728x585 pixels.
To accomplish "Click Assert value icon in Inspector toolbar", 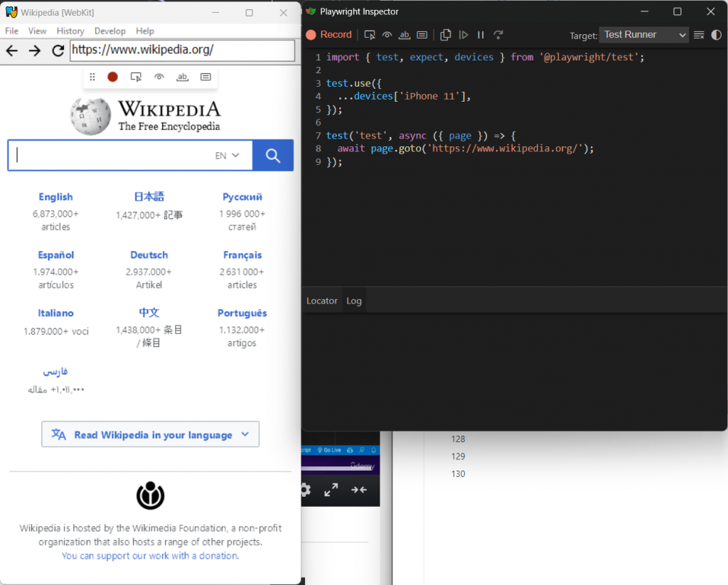I will (422, 35).
